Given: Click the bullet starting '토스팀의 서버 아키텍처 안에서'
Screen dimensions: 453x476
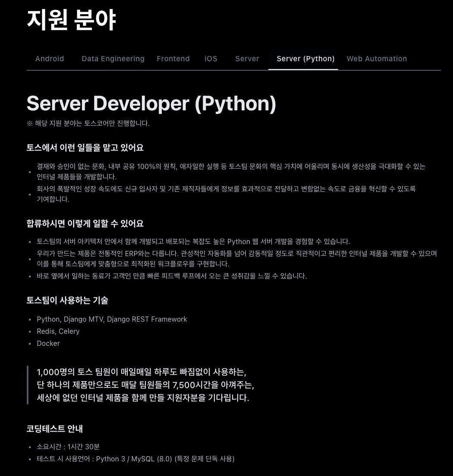Looking at the screenshot, I should [194, 241].
